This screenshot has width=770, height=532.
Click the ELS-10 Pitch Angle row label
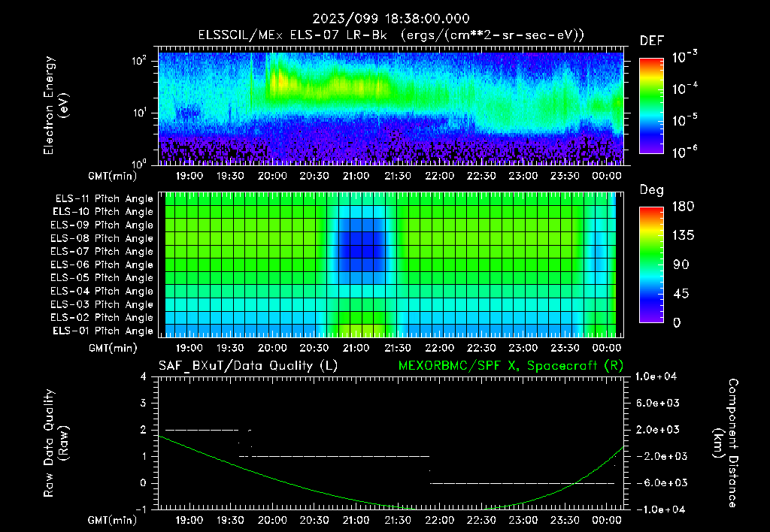pyautogui.click(x=103, y=212)
